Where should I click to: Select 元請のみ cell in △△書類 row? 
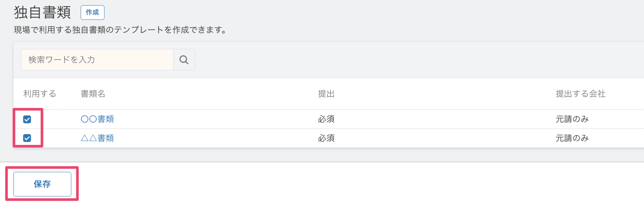[572, 138]
